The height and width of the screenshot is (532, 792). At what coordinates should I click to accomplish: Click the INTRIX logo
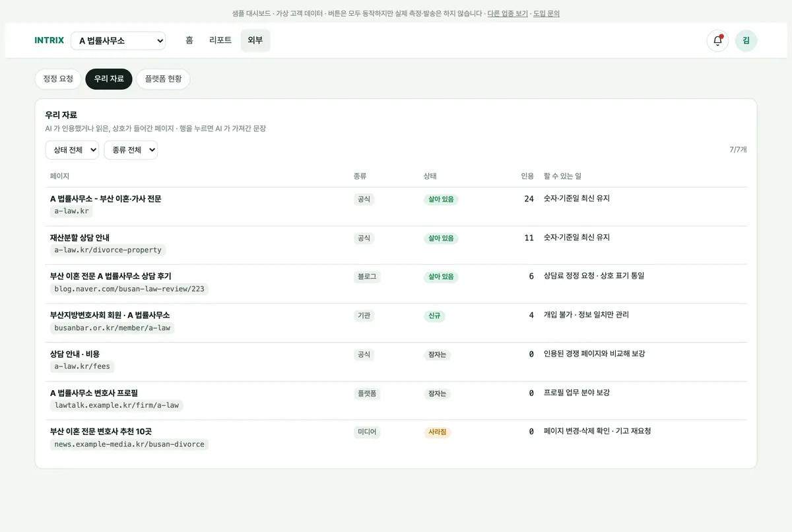pos(49,40)
